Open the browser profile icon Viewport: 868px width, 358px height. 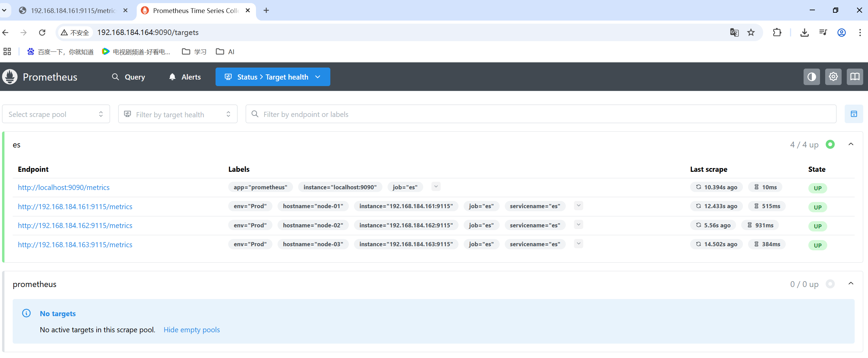point(841,32)
